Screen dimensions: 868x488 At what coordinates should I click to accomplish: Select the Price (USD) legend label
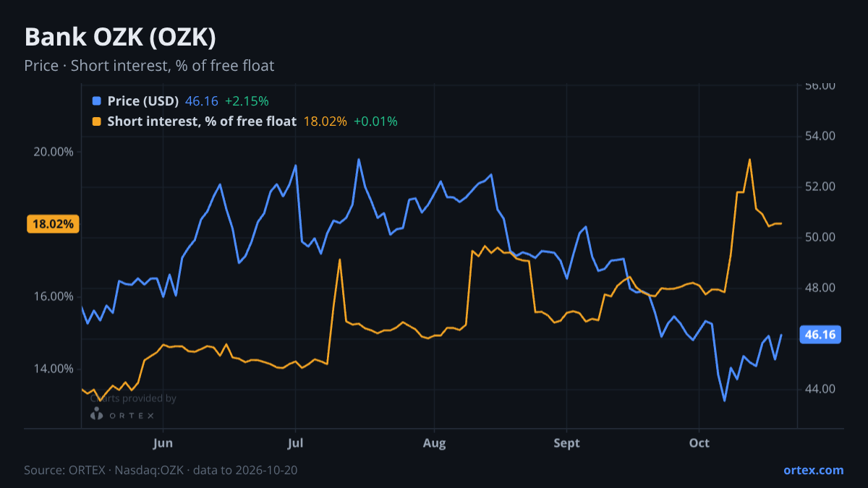point(142,101)
